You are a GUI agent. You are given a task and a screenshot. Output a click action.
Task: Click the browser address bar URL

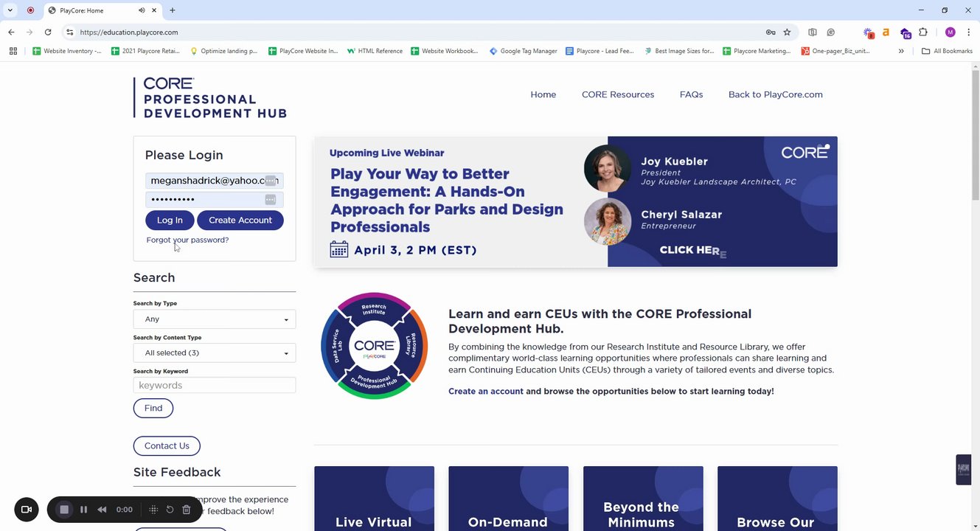coord(129,32)
